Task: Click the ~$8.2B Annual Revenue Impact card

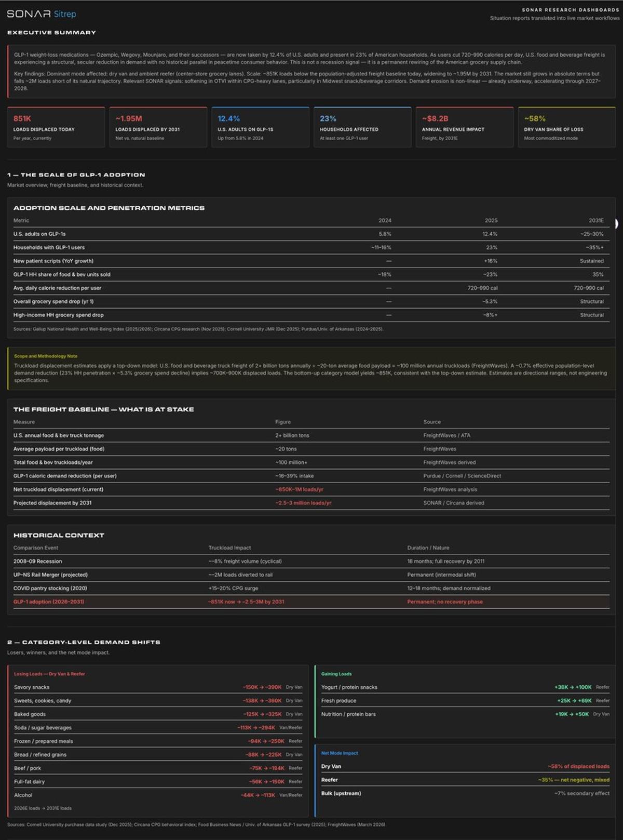Action: [x=464, y=128]
